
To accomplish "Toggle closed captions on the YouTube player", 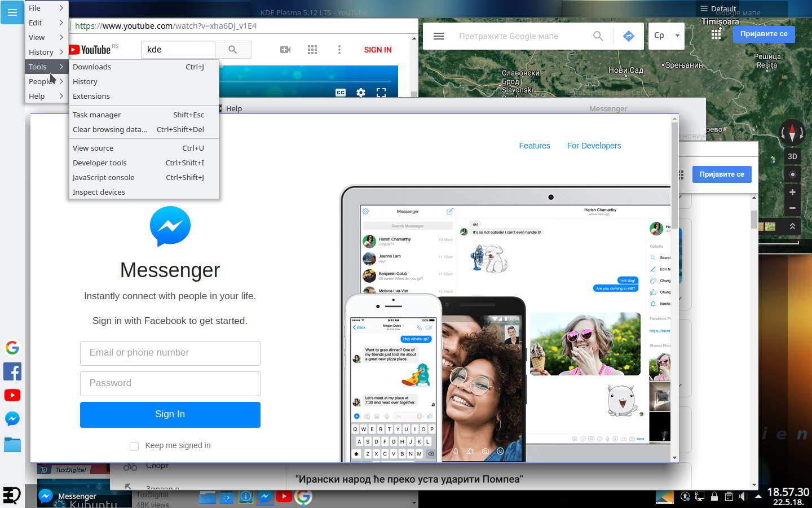I will tap(341, 93).
